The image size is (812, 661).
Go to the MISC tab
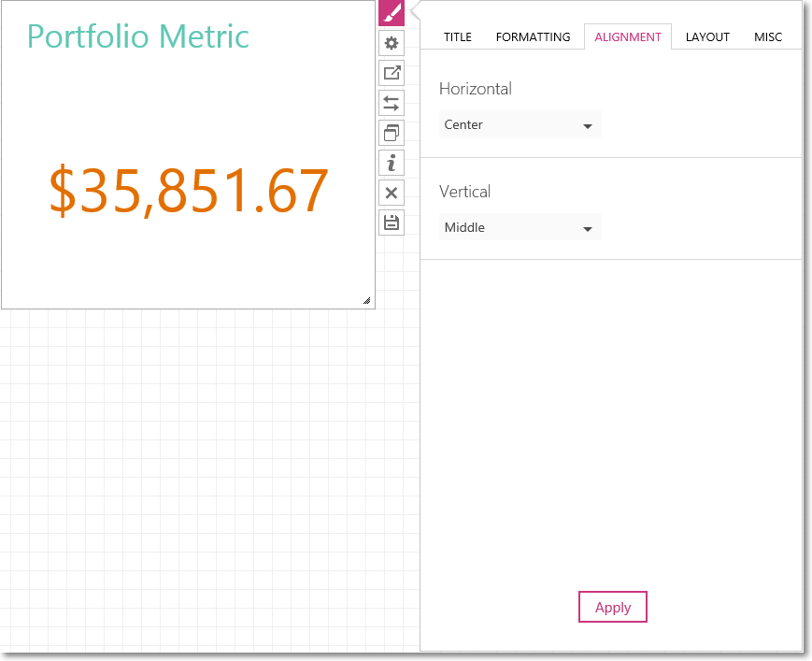768,36
